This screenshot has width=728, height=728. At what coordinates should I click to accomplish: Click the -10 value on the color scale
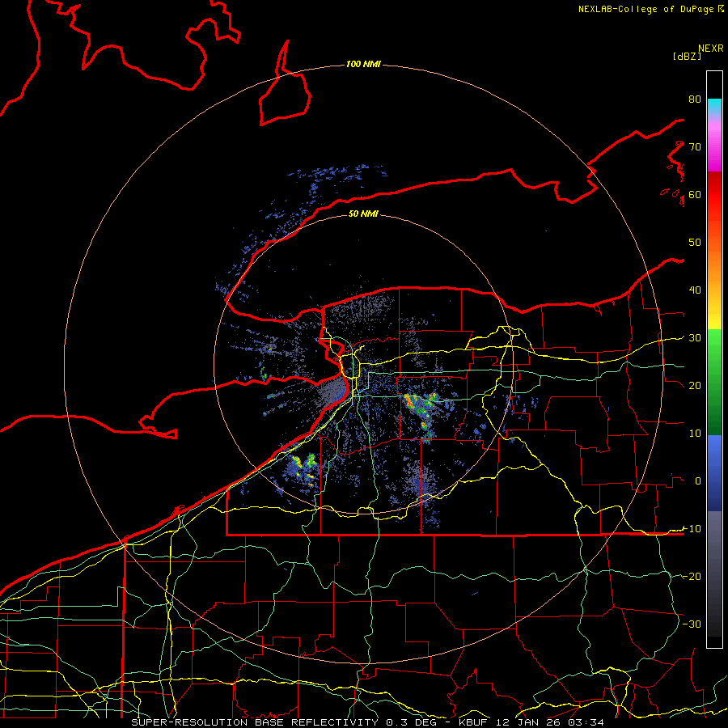(692, 529)
